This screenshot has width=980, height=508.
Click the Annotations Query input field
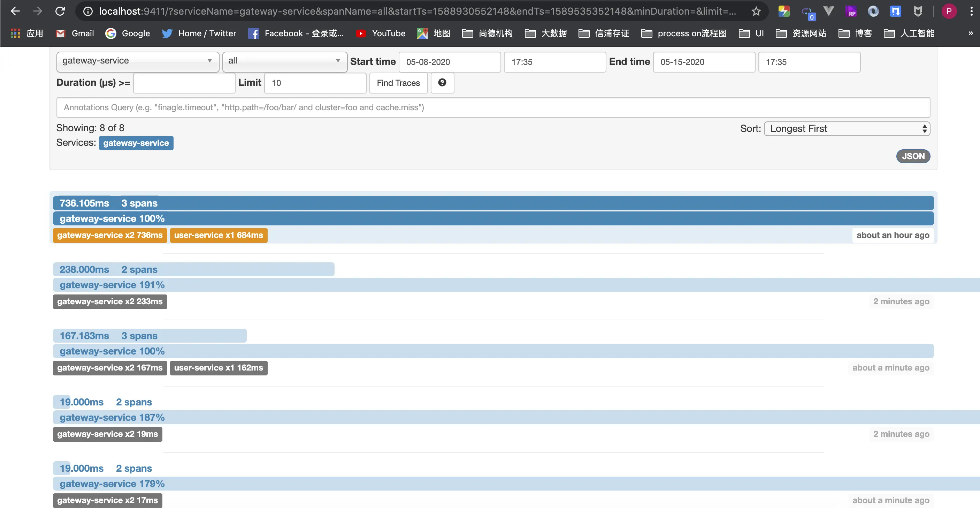pos(493,107)
